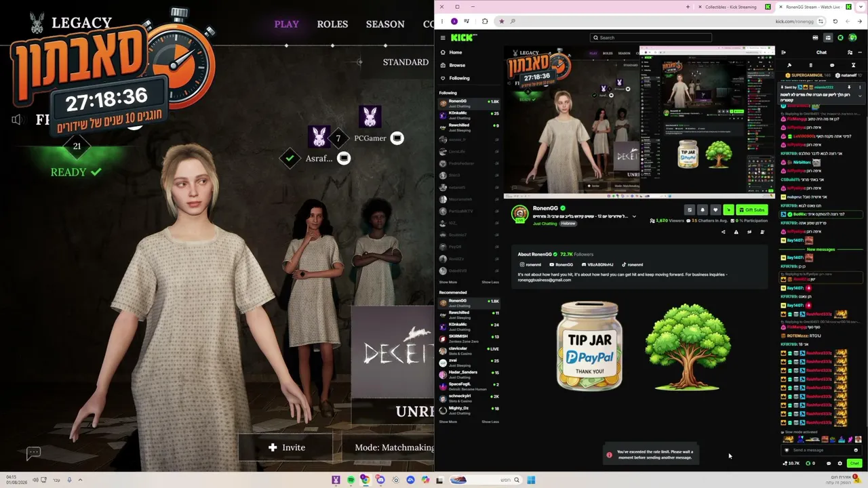Open chat header more options
868x488 pixels.
click(859, 52)
